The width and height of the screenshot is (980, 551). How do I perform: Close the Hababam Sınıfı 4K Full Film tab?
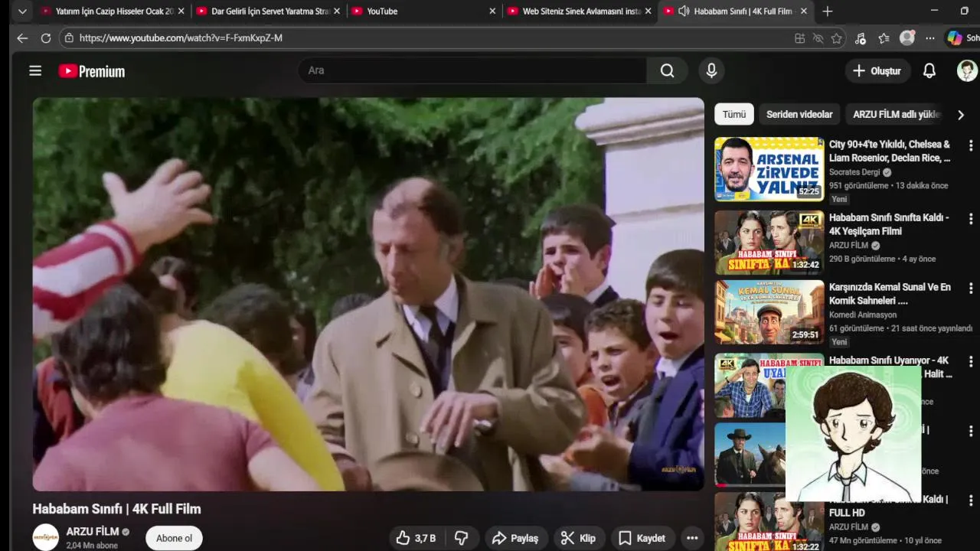tap(803, 11)
